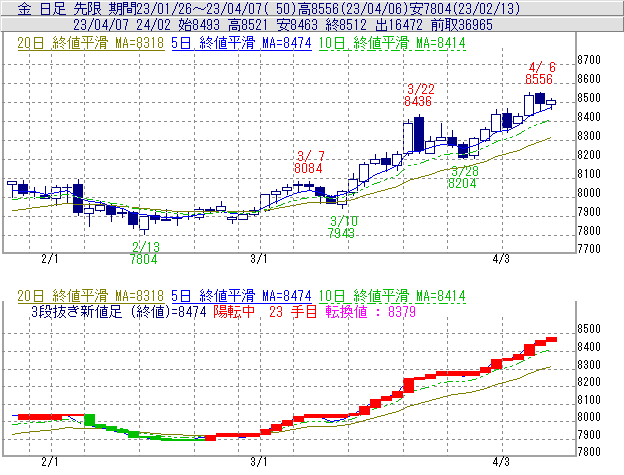Click the 20日 終値平滑 MA=8318 legend above the 新値足 chart

(91, 296)
